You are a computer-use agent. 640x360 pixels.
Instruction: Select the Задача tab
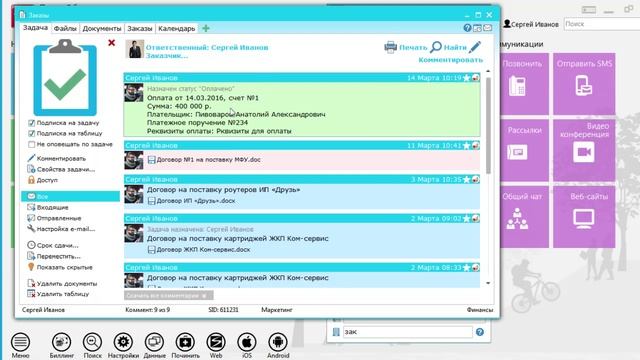36,28
